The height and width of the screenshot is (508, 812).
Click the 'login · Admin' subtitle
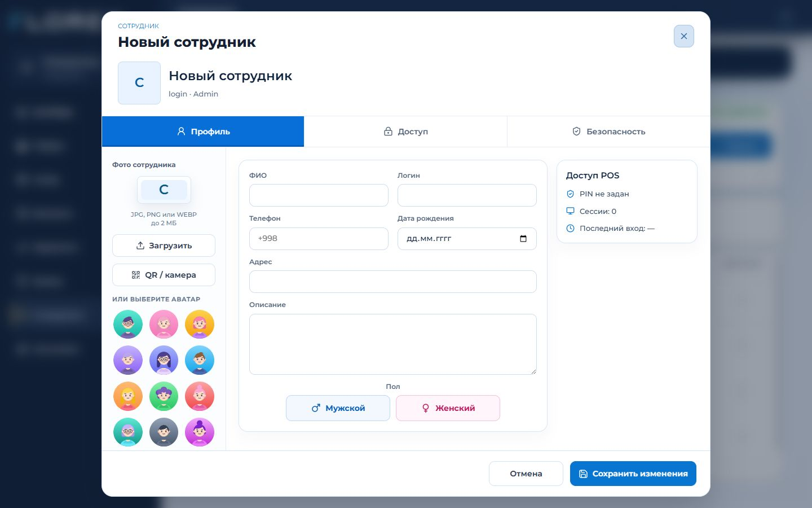(193, 94)
